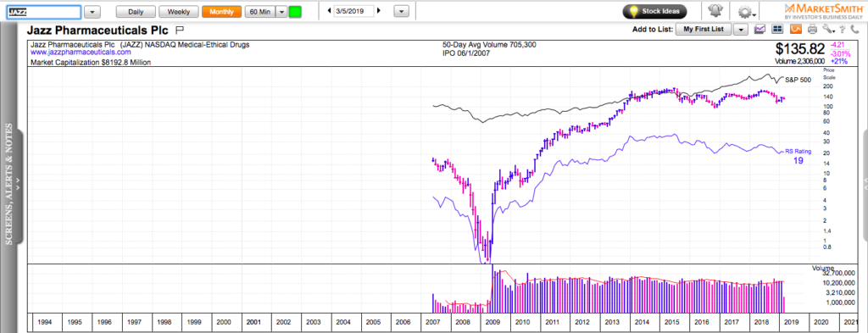Image resolution: width=868 pixels, height=333 pixels.
Task: Click the IPO 06/1/2007 text
Action: (x=466, y=53)
